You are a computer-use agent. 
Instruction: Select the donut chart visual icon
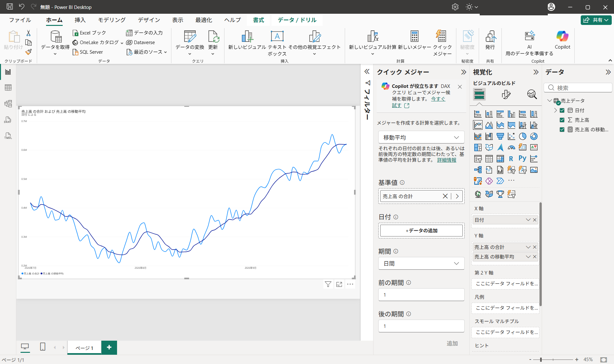[x=534, y=136]
